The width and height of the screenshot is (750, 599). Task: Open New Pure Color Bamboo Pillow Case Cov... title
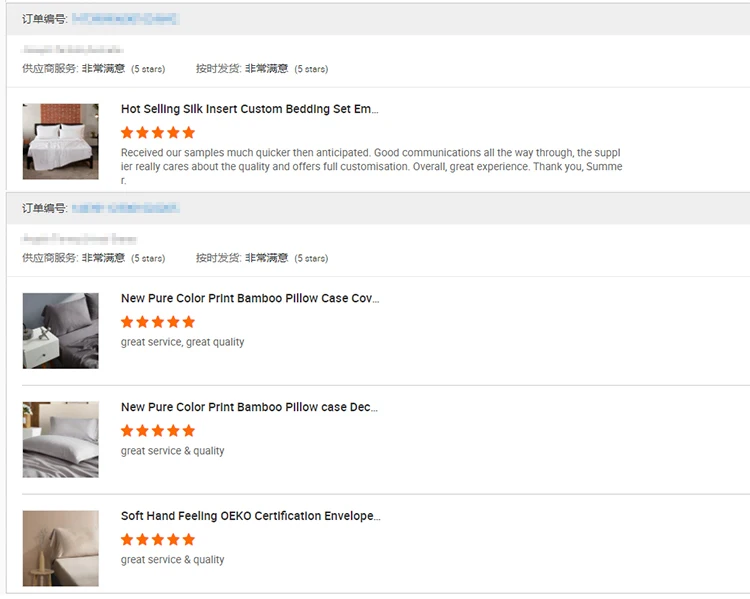[x=250, y=298]
